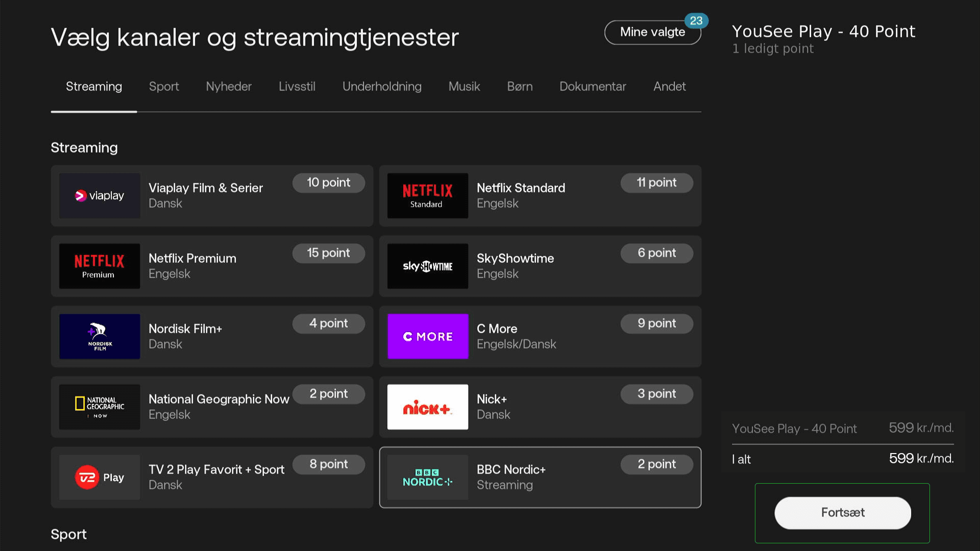Click the SkyShowtime logo
This screenshot has height=551, width=980.
pos(428,266)
